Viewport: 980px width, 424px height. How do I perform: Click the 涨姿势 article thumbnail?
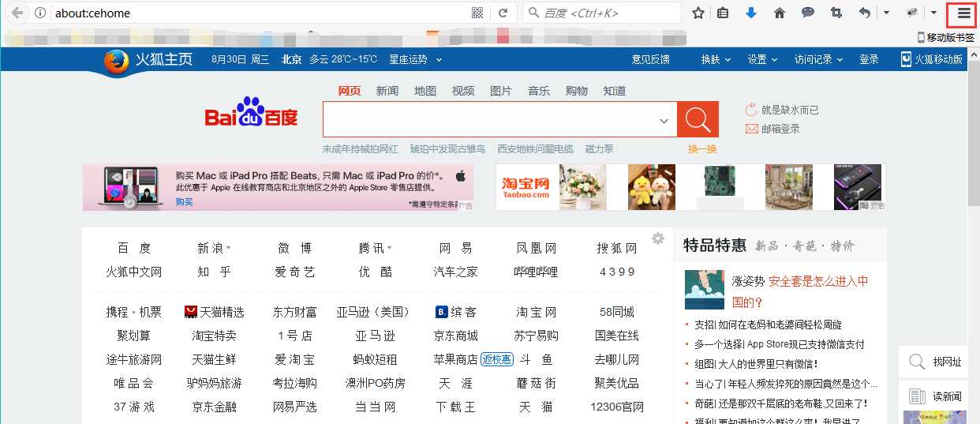705,290
